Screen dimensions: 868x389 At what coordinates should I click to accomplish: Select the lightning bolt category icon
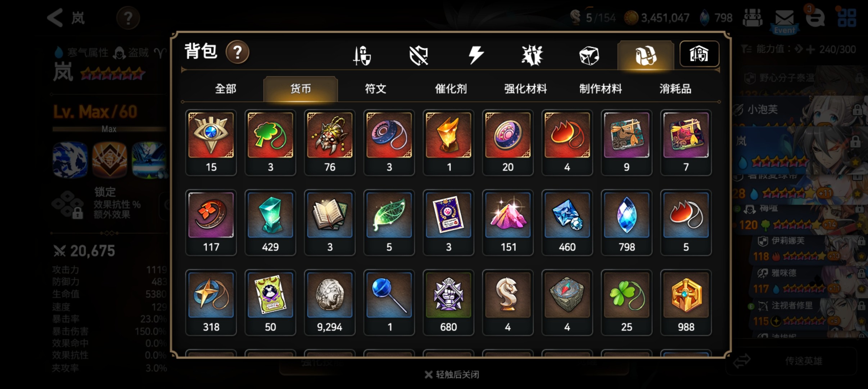click(475, 55)
